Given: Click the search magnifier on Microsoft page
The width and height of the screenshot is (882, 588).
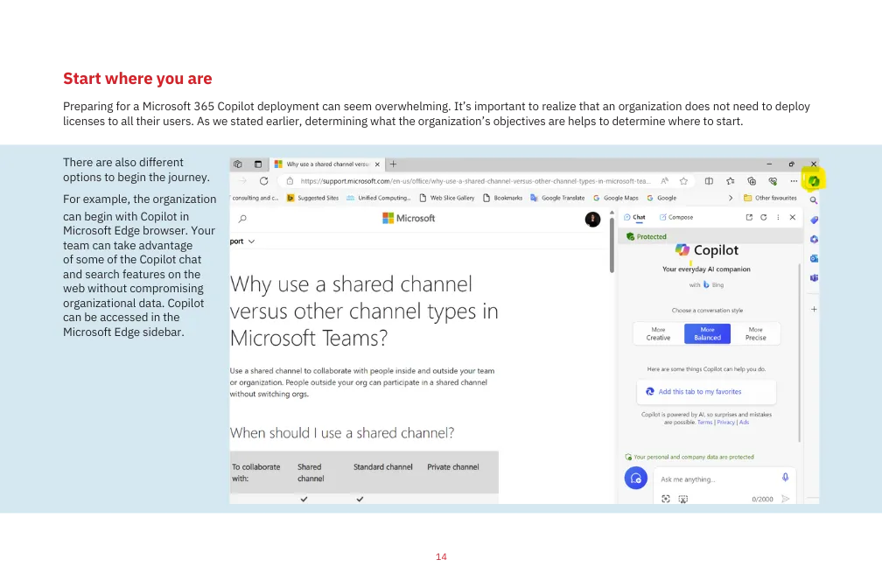Looking at the screenshot, I should pos(242,219).
